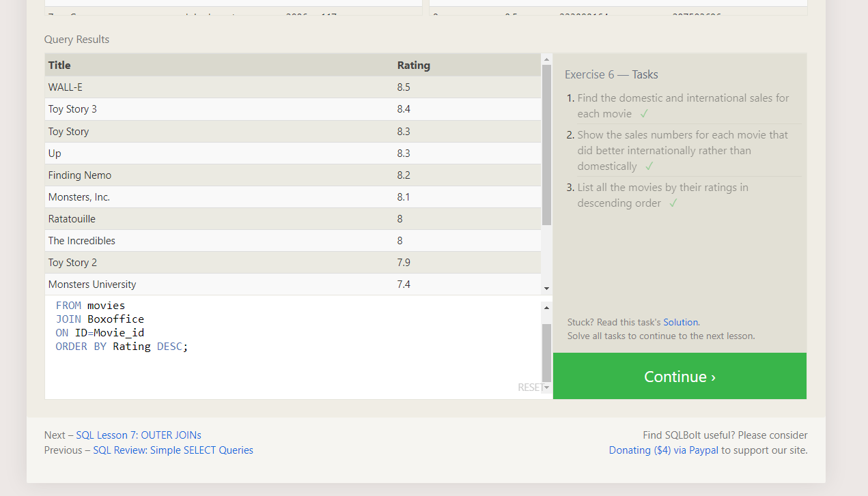The image size is (868, 496).
Task: Click task 1 about domestic and international sales
Action: pos(683,106)
